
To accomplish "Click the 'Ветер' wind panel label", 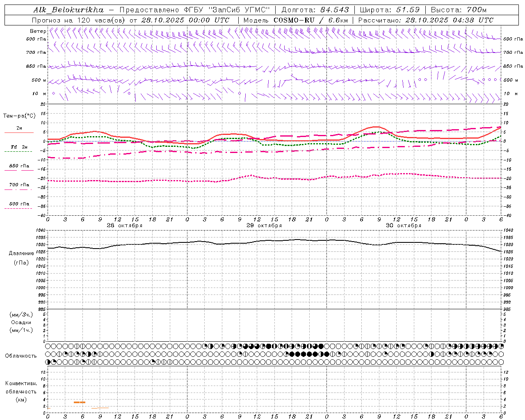I will [x=38, y=31].
